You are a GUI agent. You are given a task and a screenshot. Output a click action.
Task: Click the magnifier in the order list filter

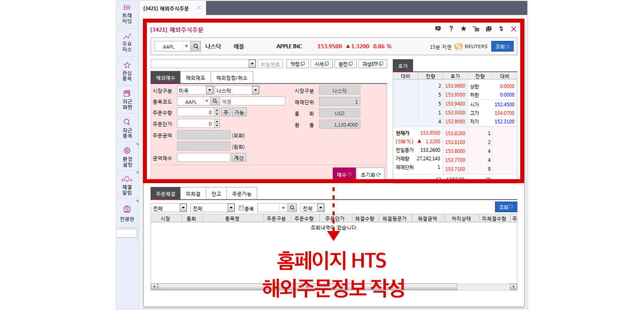pos(293,208)
